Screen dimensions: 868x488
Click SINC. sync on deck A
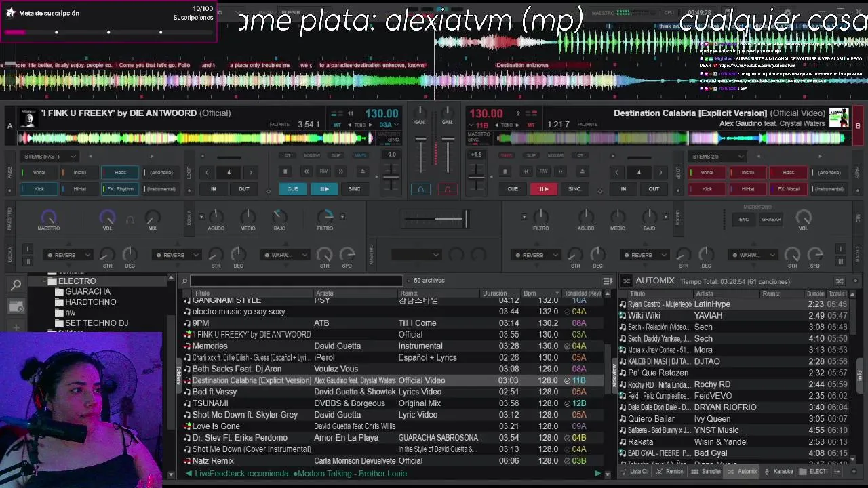coord(355,189)
